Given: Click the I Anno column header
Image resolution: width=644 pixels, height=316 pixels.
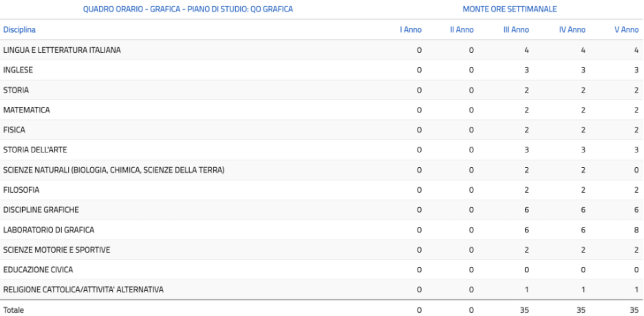Looking at the screenshot, I should pyautogui.click(x=411, y=30).
